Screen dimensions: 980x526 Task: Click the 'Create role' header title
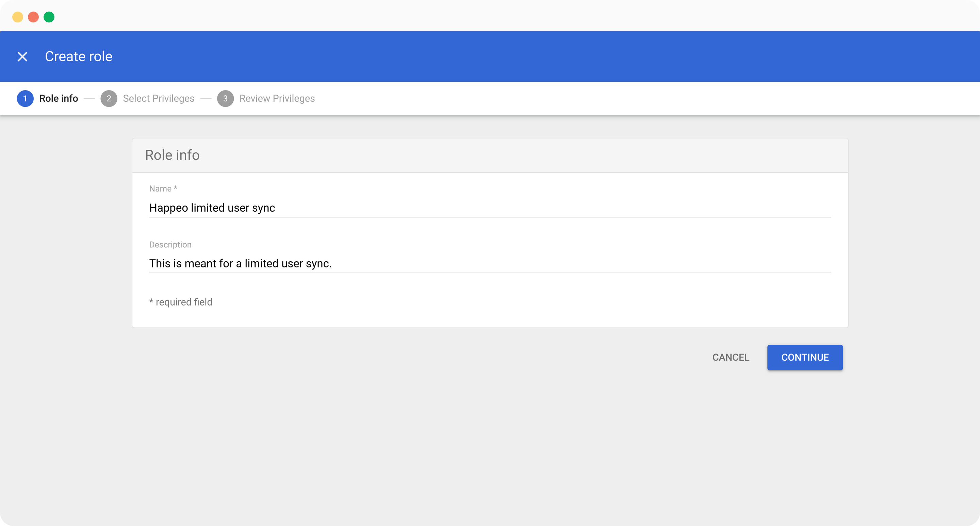click(x=79, y=56)
